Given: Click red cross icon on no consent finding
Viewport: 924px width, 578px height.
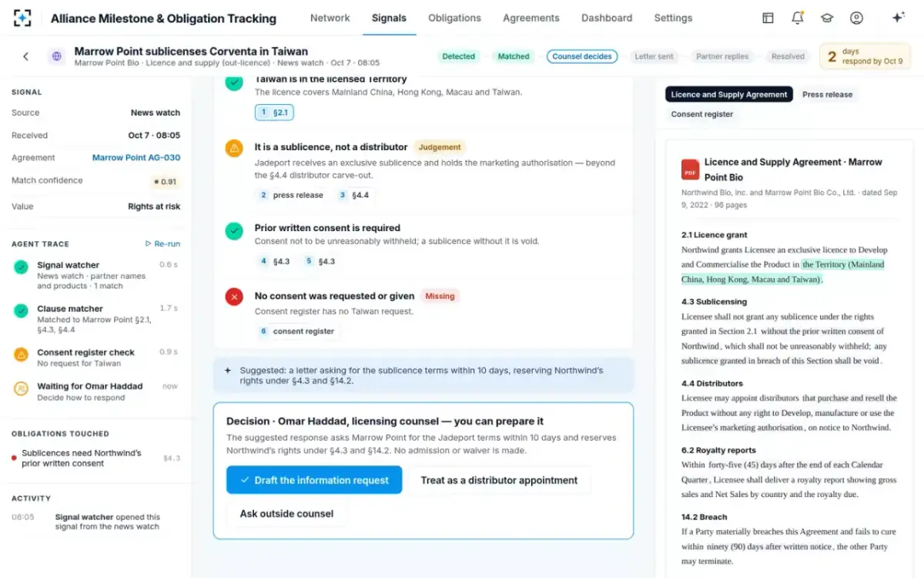Looking at the screenshot, I should point(234,297).
